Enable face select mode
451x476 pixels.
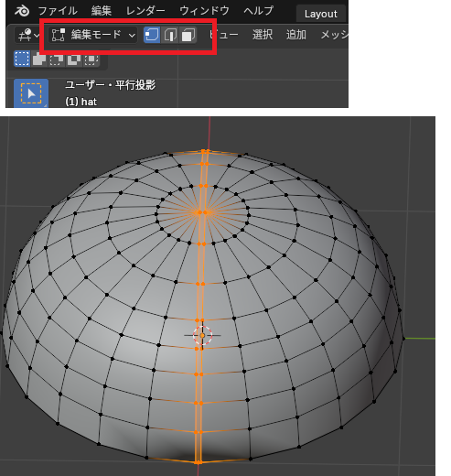[188, 35]
